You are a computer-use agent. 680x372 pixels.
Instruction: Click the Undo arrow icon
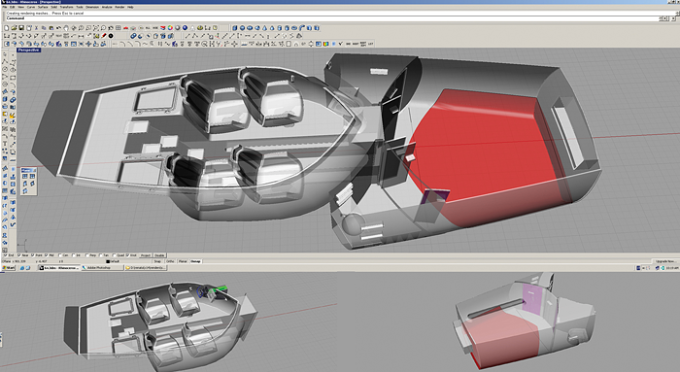pos(58,28)
